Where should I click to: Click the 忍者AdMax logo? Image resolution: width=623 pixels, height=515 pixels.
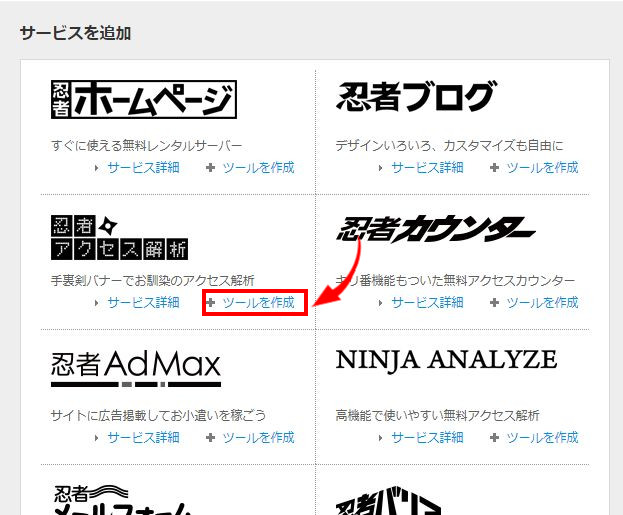(x=136, y=369)
